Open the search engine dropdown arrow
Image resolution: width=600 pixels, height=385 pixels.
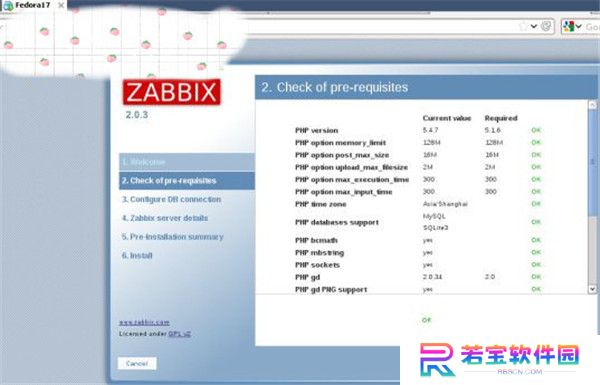(578, 26)
